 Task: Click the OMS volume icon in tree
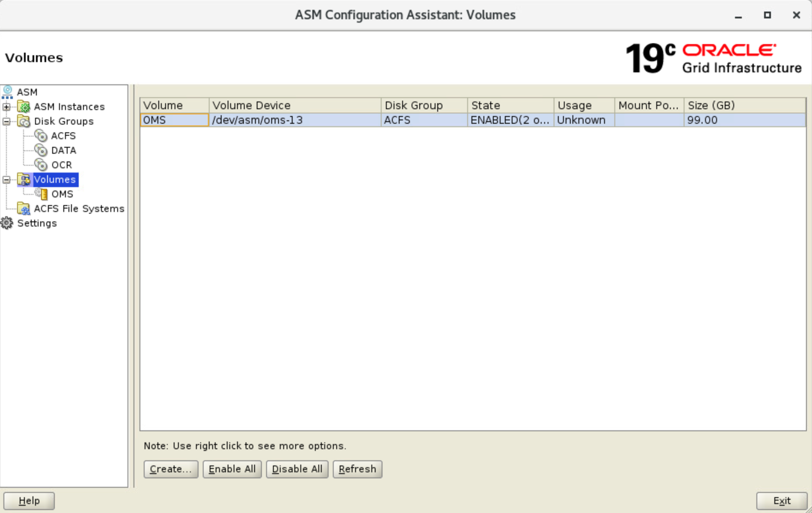[x=41, y=194]
